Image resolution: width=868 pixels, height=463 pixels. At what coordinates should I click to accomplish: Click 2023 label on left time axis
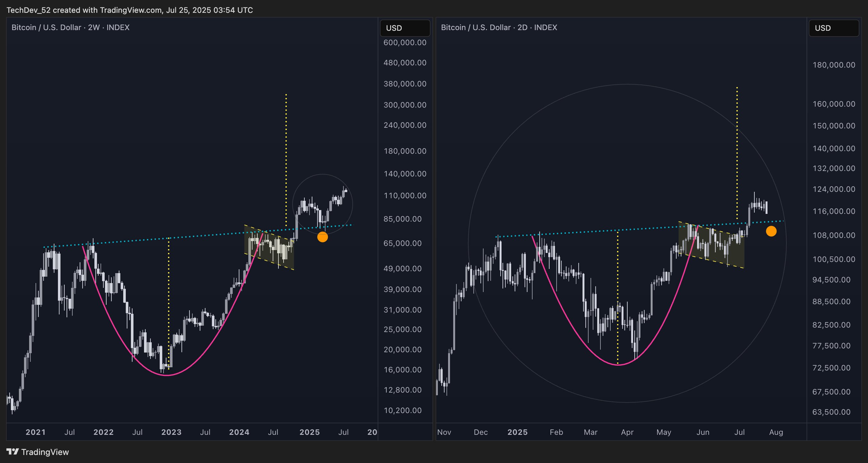pos(171,432)
